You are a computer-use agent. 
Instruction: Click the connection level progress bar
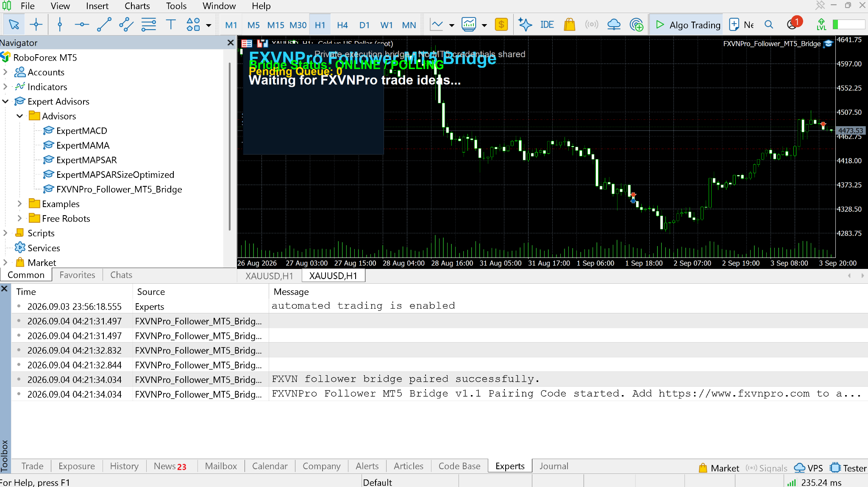pos(849,25)
